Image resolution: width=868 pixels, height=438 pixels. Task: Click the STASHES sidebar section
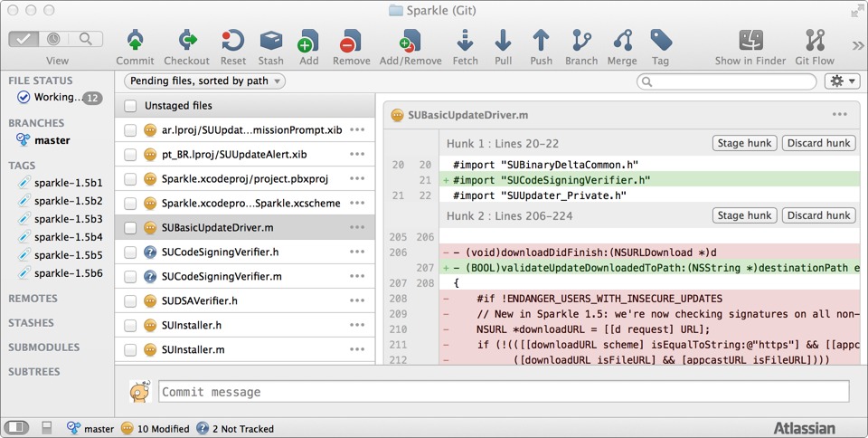point(31,323)
